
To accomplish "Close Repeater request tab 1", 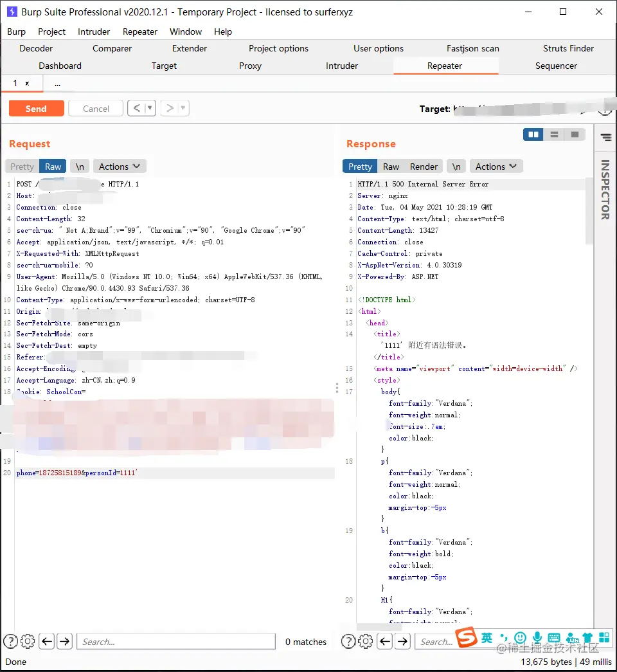I will 27,84.
